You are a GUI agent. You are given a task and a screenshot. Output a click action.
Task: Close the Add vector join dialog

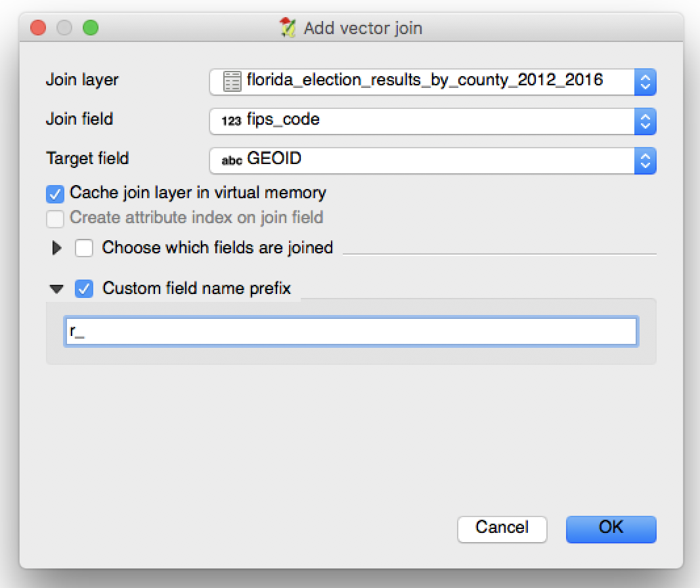pos(38,28)
